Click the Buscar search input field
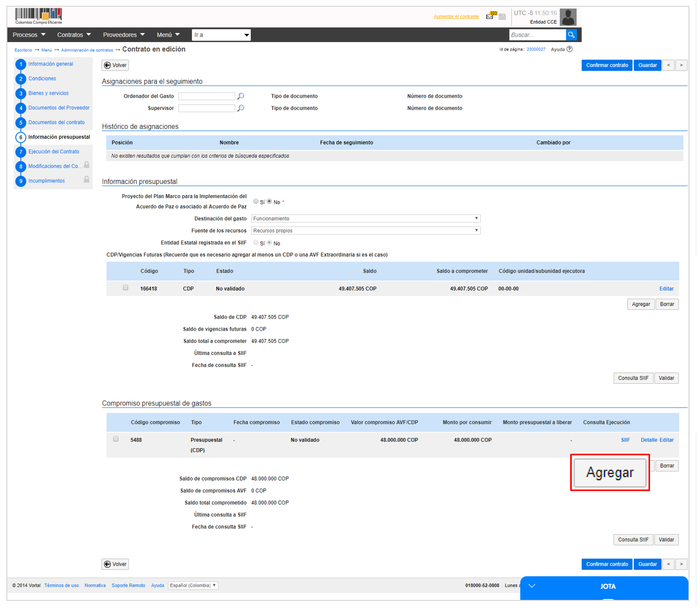700x612 pixels. 537,35
